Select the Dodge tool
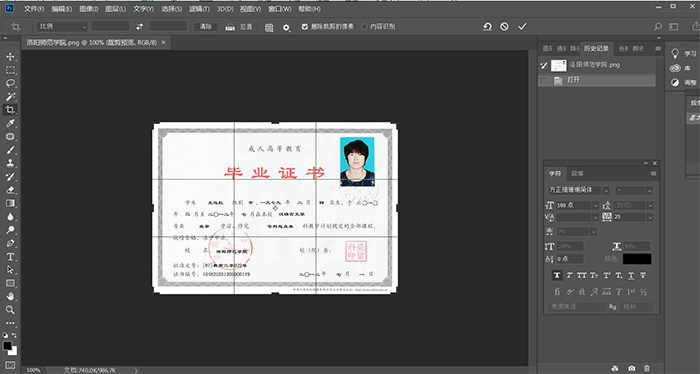Screen dimensions: 700x374 (10, 230)
